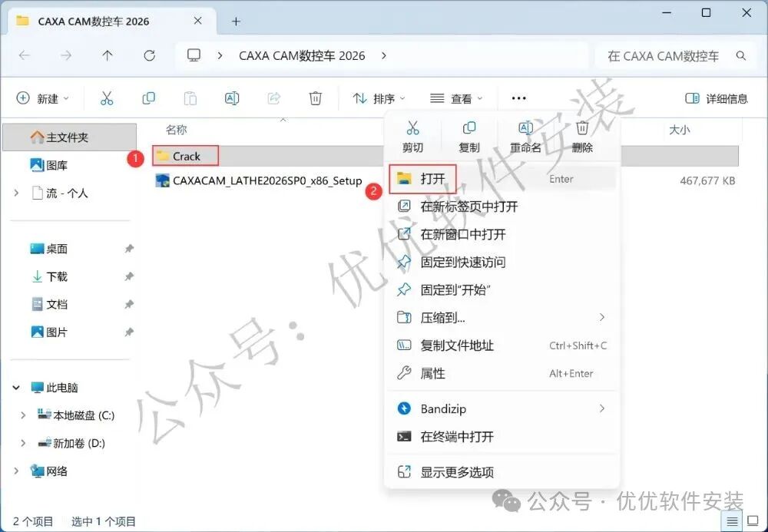Switch to large thumbnails view in status bar
The height and width of the screenshot is (532, 768).
click(x=753, y=522)
